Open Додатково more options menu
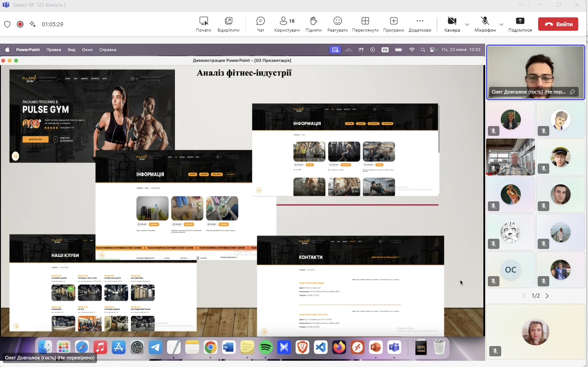 420,24
